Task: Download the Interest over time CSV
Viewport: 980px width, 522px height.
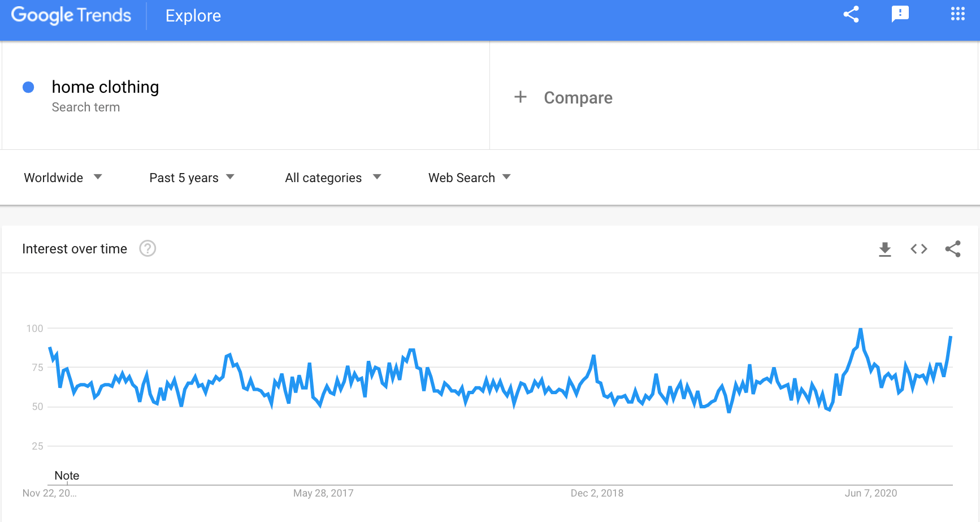Action: pos(885,249)
